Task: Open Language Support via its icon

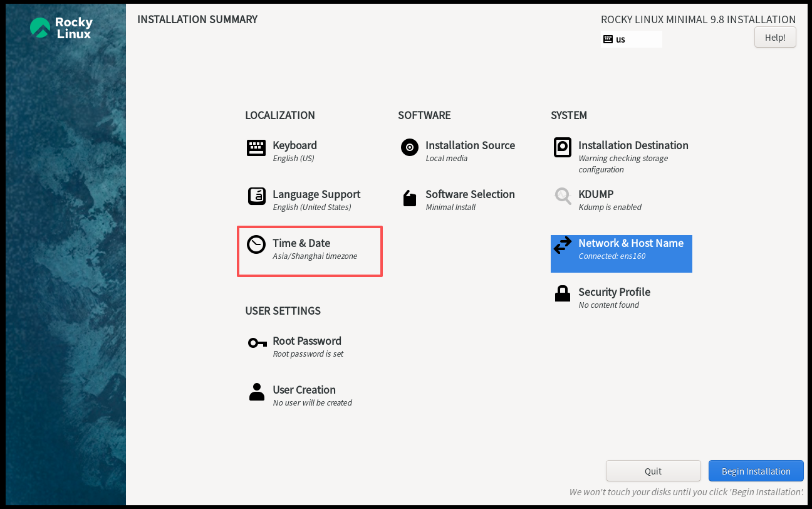Action: click(x=257, y=196)
